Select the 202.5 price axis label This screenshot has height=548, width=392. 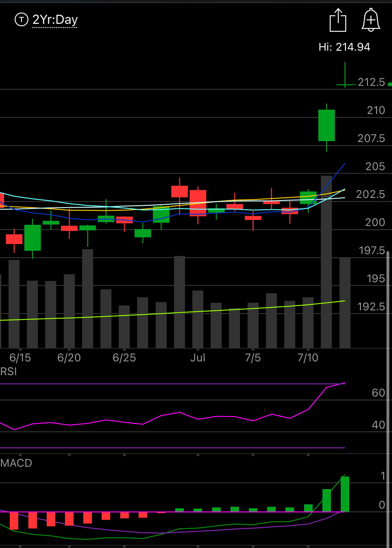pos(371,194)
